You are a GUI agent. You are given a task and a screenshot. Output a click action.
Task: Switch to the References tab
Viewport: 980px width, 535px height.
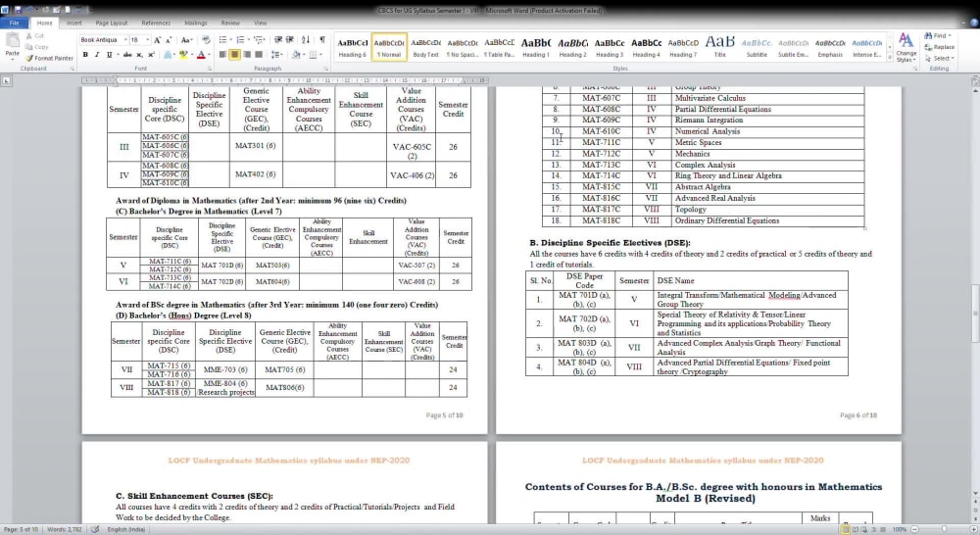(x=156, y=24)
